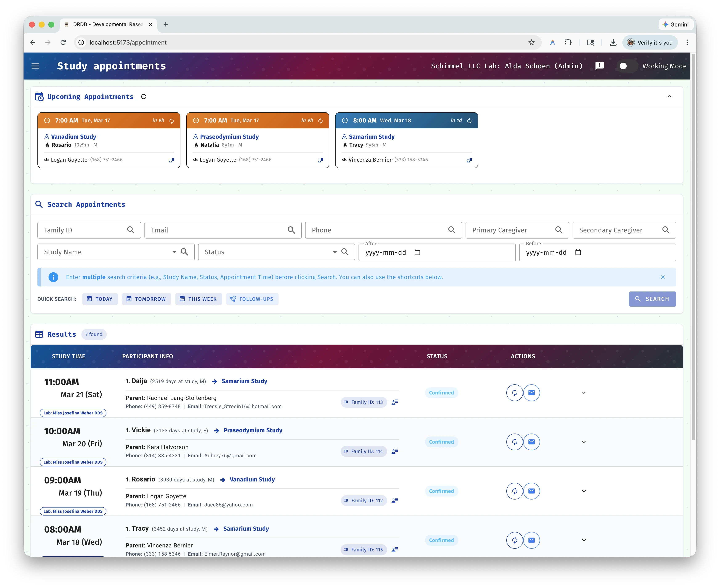Dismiss the multiple search criteria info banner
Screen dimensions: 720x588
pyautogui.click(x=662, y=277)
